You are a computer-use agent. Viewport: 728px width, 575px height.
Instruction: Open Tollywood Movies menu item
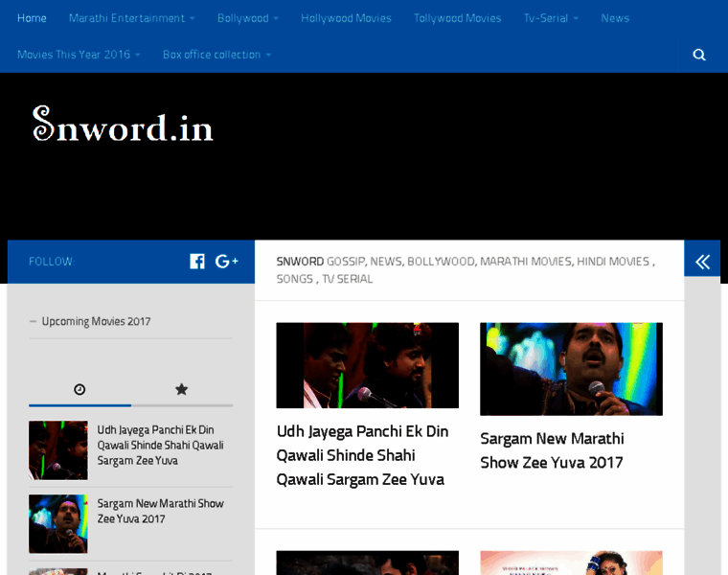pyautogui.click(x=457, y=18)
